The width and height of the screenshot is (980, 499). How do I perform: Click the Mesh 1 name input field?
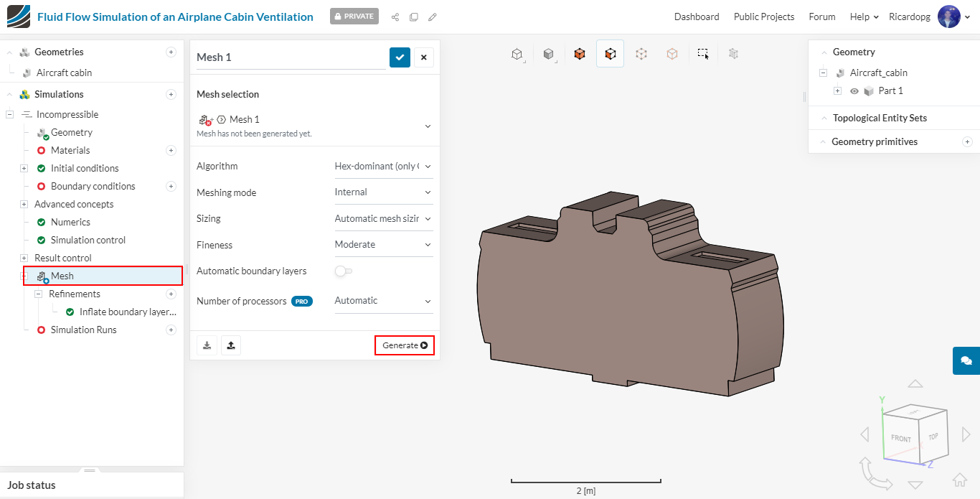pos(291,57)
